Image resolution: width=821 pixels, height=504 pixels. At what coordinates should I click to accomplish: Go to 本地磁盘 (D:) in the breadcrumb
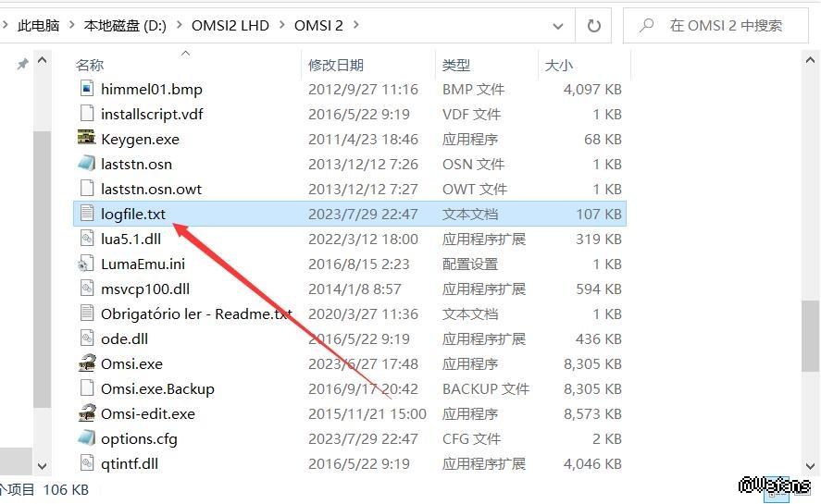pyautogui.click(x=125, y=25)
